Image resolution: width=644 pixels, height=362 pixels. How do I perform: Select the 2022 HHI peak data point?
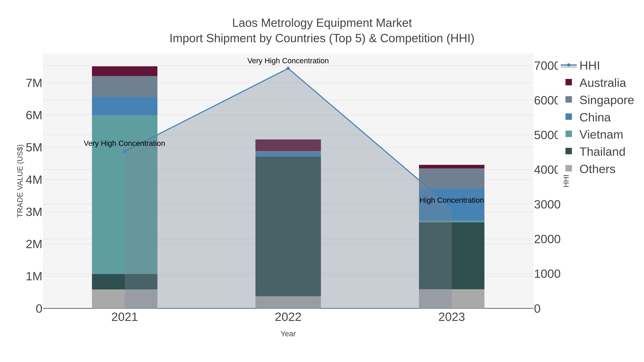click(x=288, y=68)
